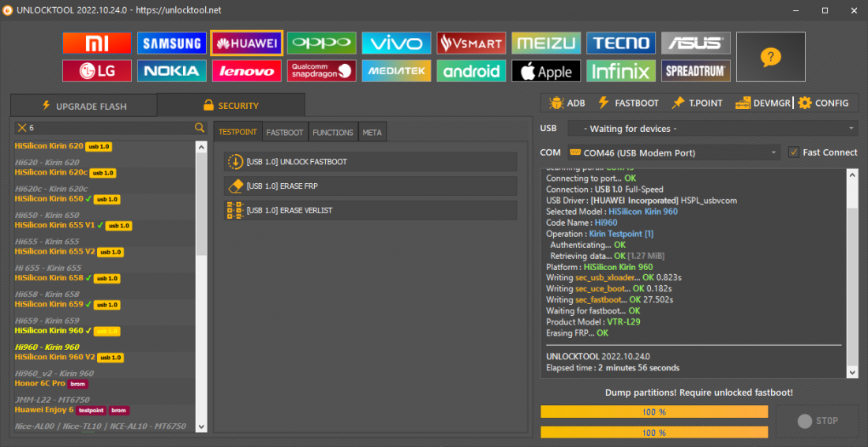868x447 pixels.
Task: Click in the model search field
Action: (110, 128)
